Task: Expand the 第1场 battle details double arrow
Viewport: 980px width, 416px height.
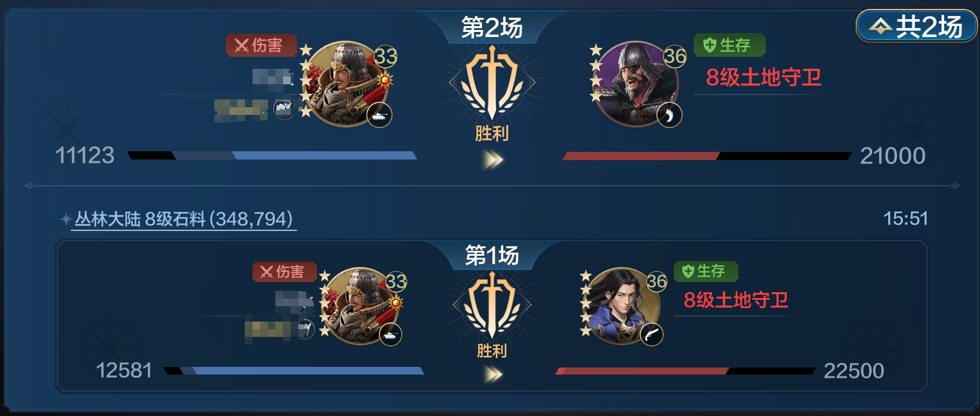Action: point(492,375)
